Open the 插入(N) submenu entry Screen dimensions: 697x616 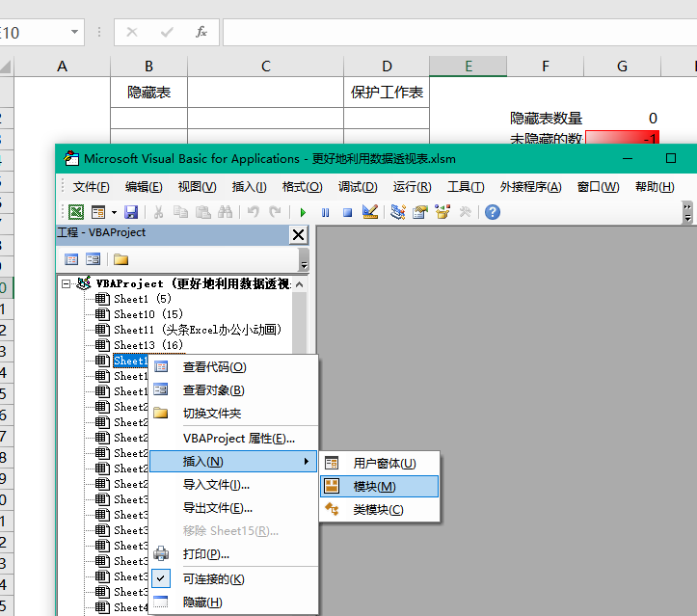[233, 462]
